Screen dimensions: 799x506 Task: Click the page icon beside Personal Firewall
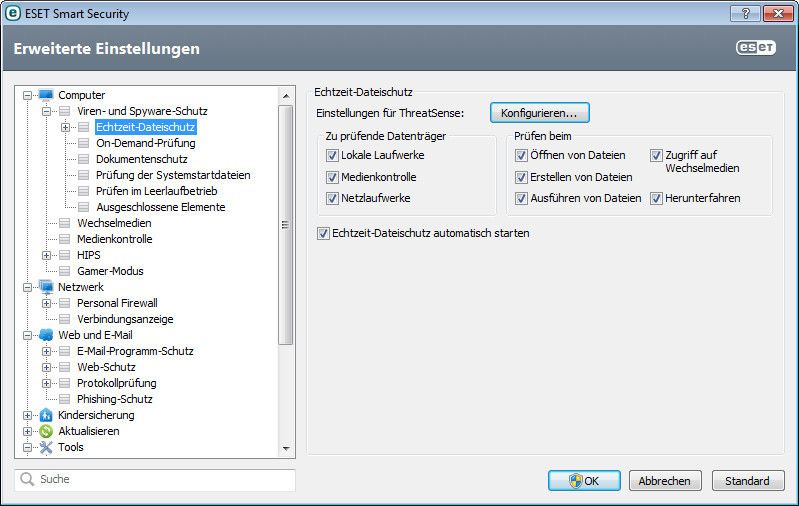click(x=64, y=303)
